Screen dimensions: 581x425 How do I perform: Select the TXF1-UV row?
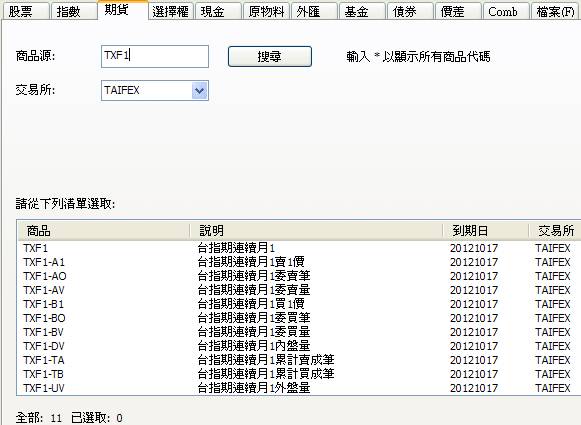(299, 388)
